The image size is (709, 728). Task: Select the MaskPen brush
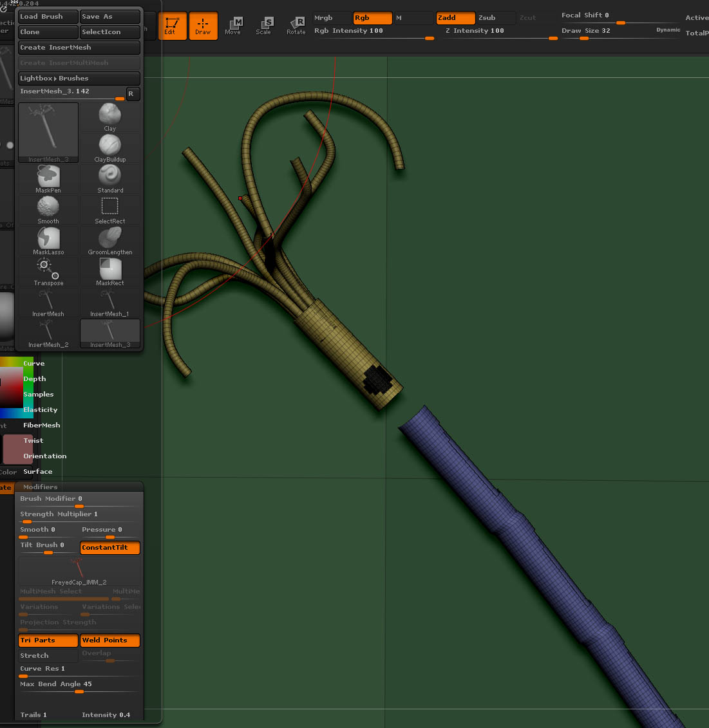pyautogui.click(x=48, y=179)
